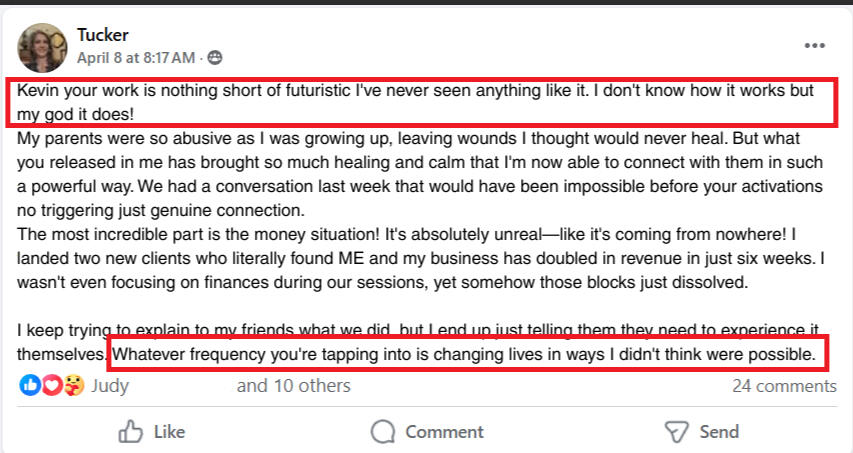Open Tucker's profile picture
Image resolution: width=853 pixels, height=453 pixels.
pos(42,48)
